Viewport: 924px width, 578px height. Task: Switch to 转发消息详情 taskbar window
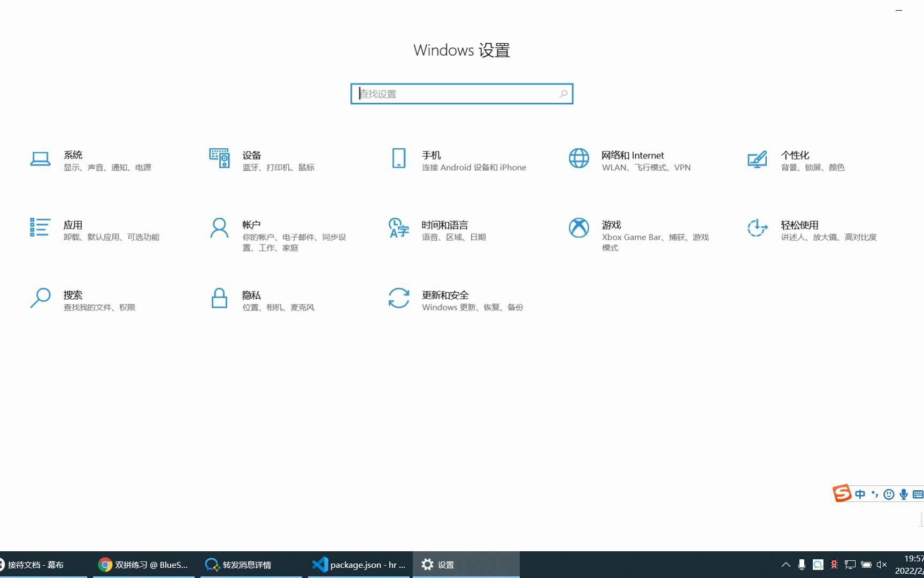click(251, 565)
